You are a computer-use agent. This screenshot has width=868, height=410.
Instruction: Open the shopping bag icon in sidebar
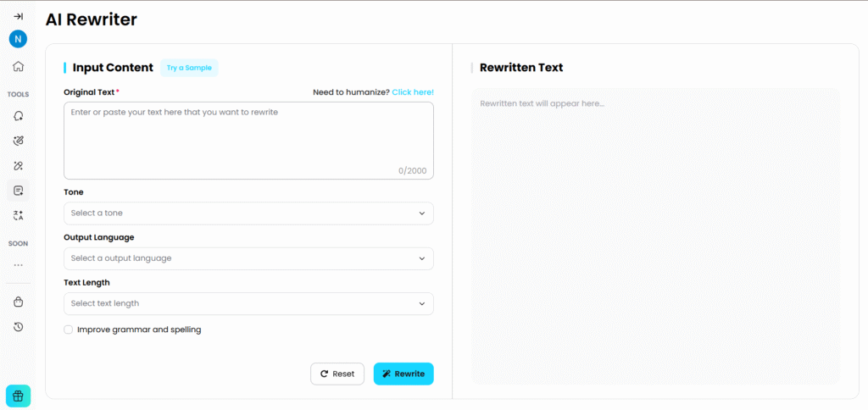click(19, 302)
